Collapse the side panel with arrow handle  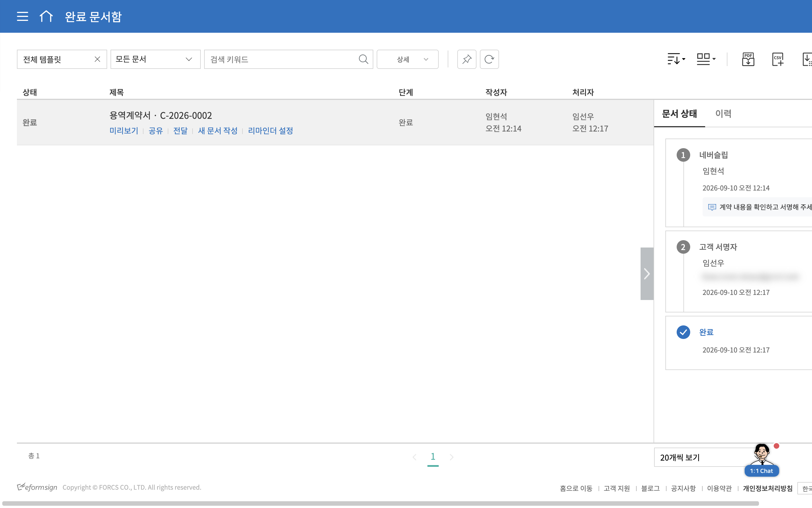[646, 273]
